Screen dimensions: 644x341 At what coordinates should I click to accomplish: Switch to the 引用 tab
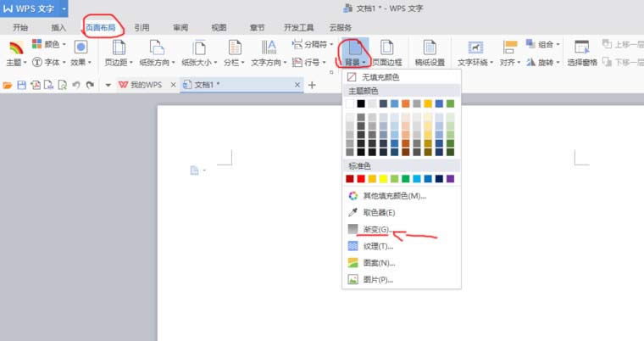142,27
